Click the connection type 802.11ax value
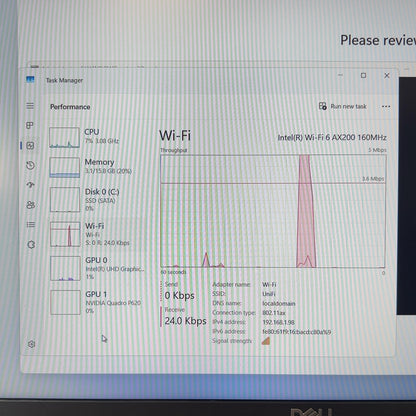This screenshot has height=416, width=416. tap(274, 313)
